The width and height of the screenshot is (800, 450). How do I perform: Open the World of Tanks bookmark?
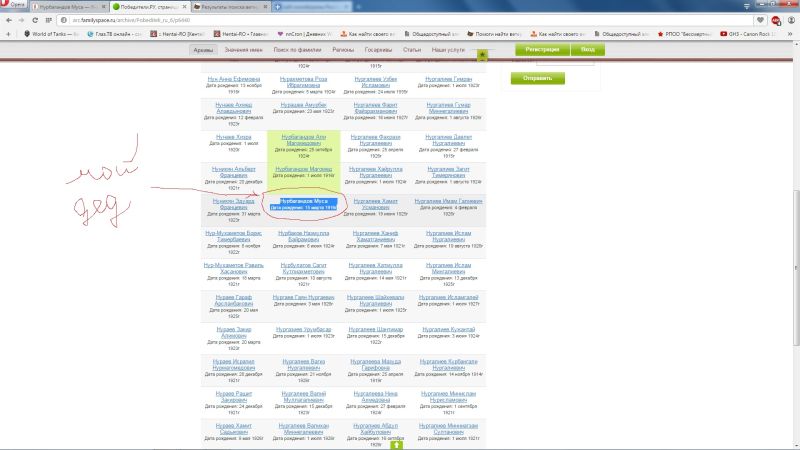click(x=51, y=34)
